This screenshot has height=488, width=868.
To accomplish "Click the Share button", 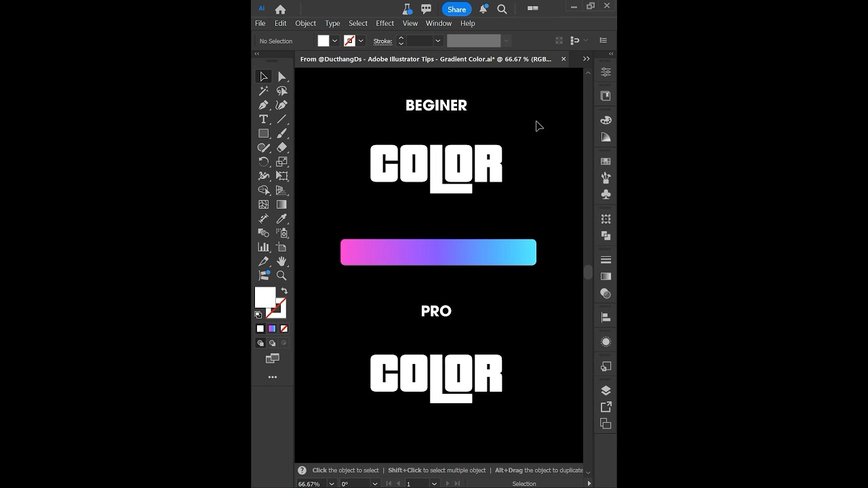I will click(x=456, y=9).
